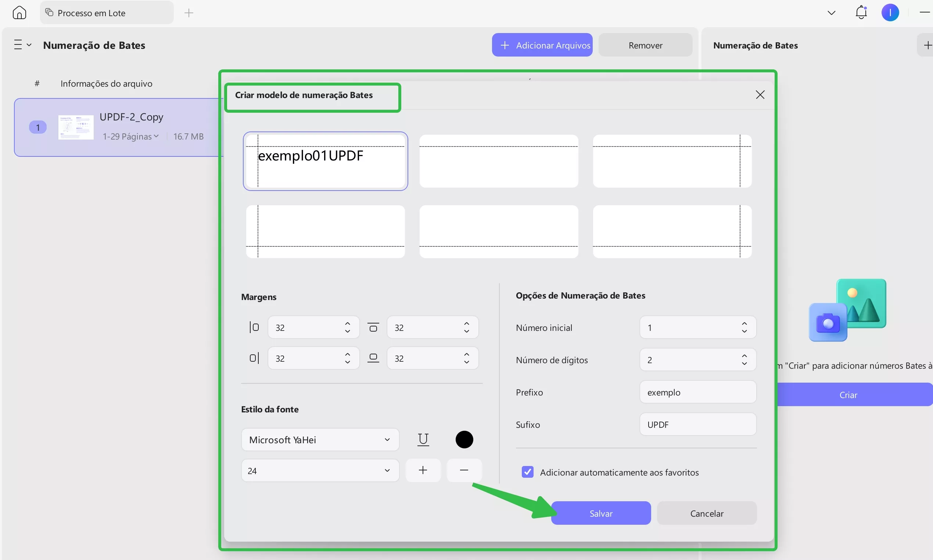Select the bottom-right position box
Viewport: 933px width, 560px height.
coord(672,232)
